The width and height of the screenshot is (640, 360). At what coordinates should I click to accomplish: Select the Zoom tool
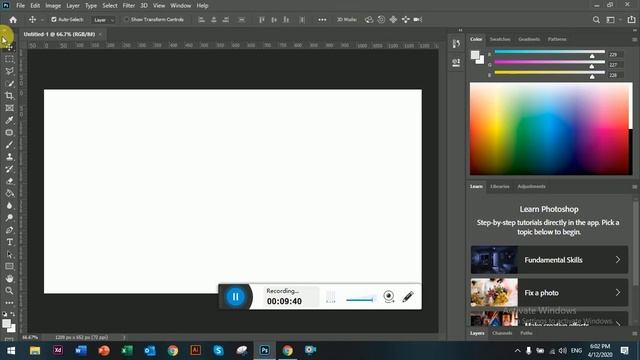point(9,291)
